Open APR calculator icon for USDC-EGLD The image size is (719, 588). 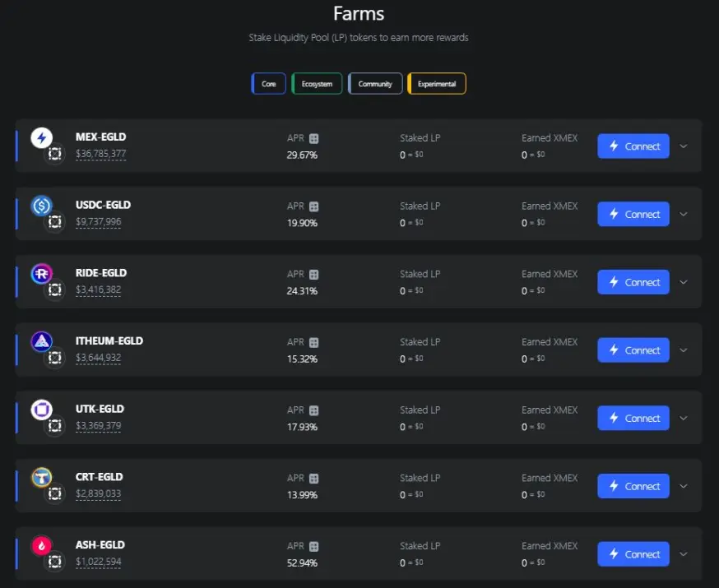[x=313, y=206]
